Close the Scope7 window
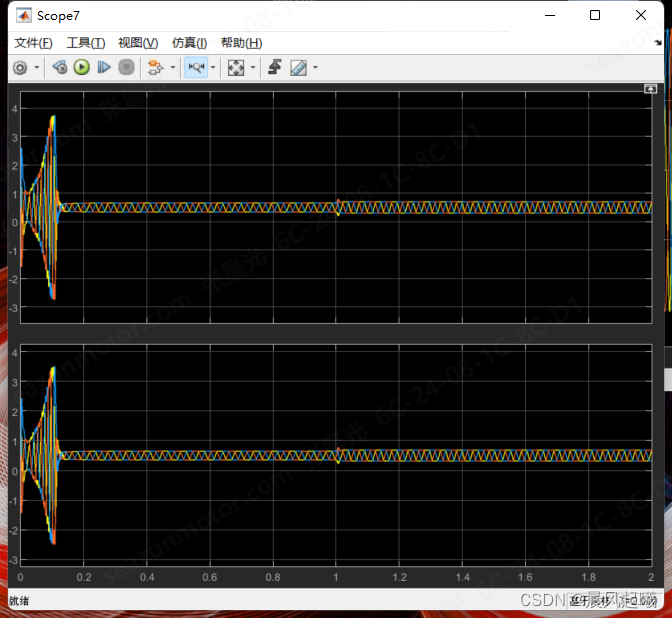 641,15
